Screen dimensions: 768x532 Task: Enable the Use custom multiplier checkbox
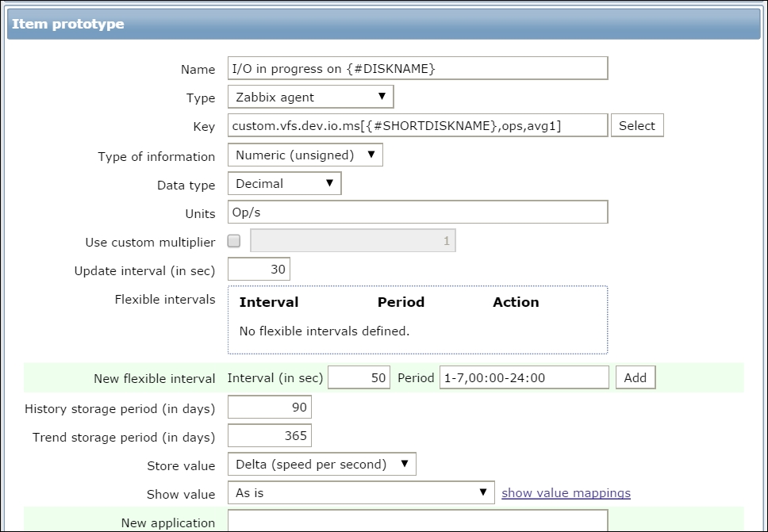[x=234, y=241]
